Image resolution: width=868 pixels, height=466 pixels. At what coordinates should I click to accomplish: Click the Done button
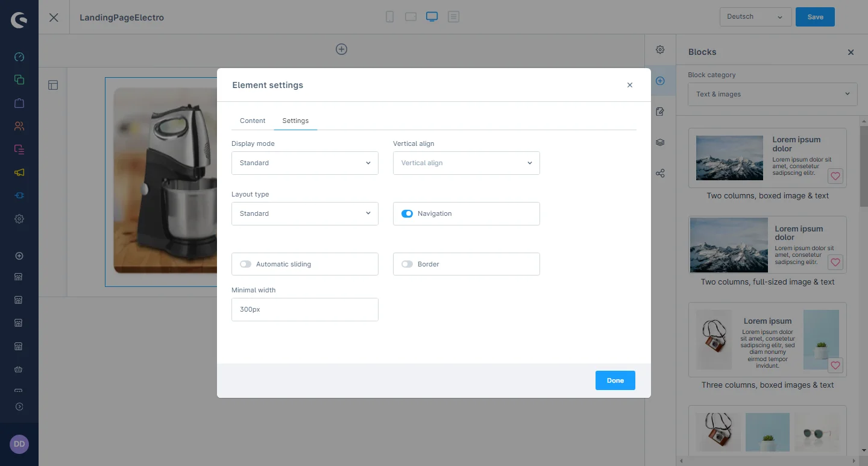click(615, 380)
